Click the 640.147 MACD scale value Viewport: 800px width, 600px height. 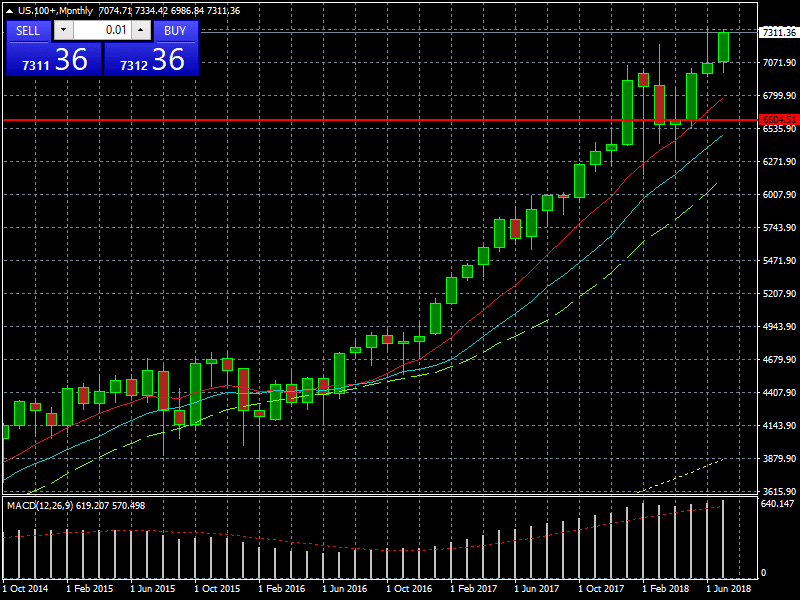(777, 505)
